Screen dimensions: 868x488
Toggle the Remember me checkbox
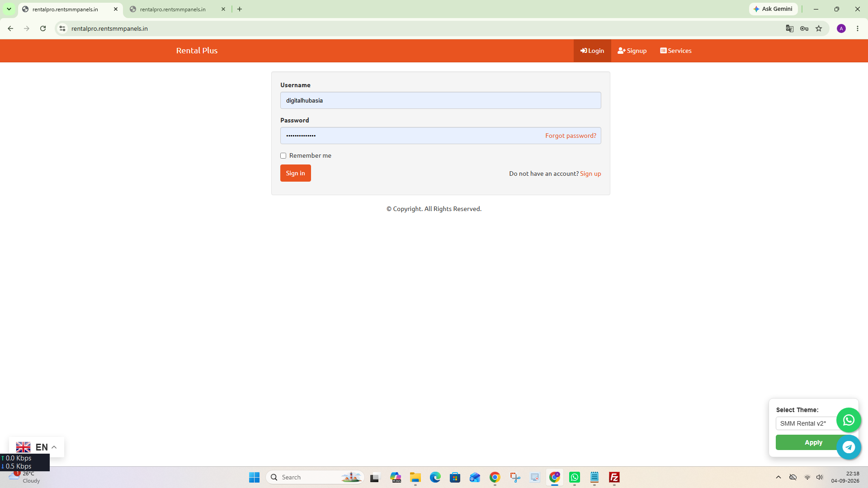point(283,155)
